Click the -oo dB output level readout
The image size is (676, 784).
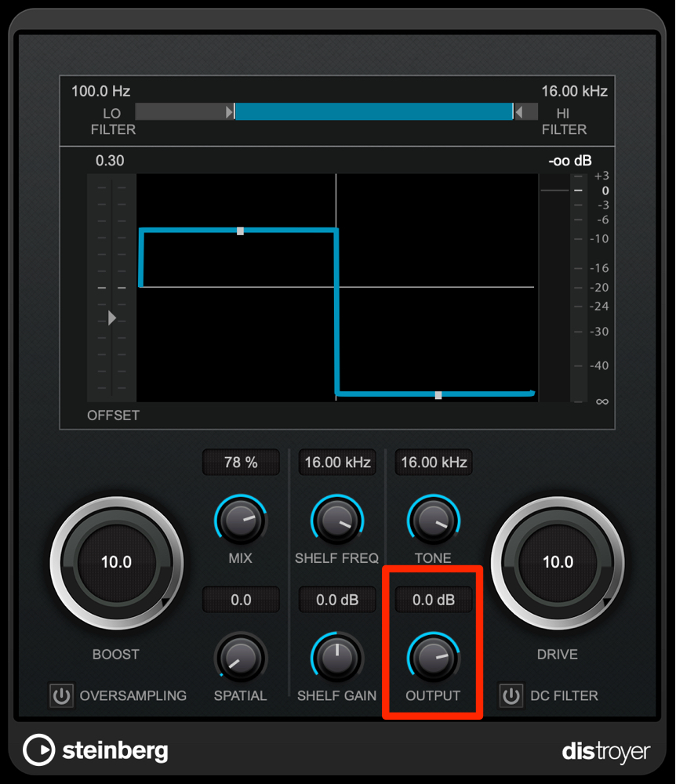(570, 161)
